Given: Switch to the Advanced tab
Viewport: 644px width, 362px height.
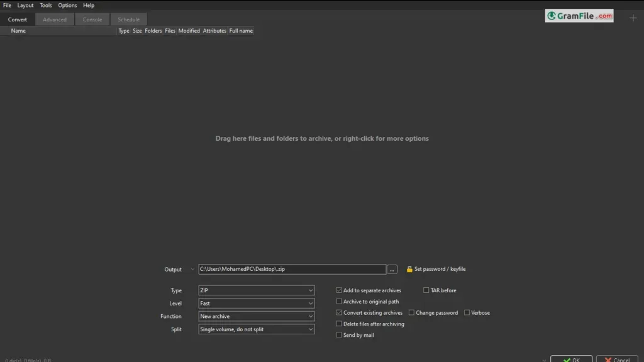Looking at the screenshot, I should coord(55,19).
